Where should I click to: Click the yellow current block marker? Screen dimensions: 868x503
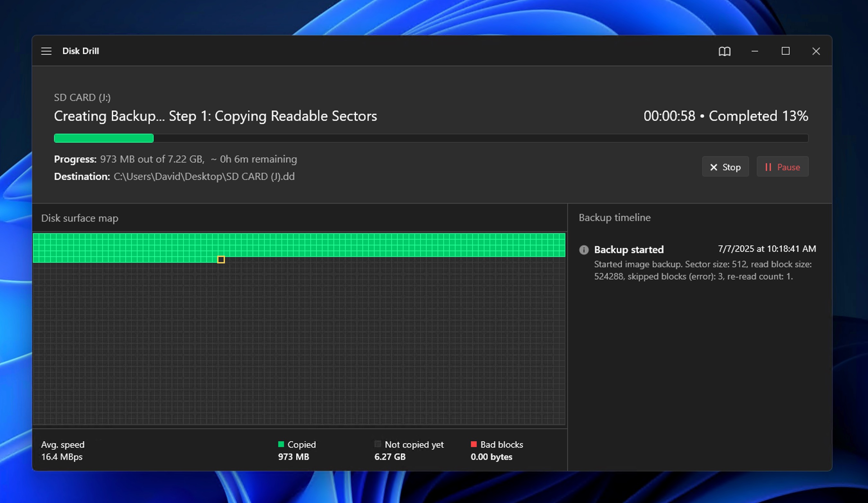click(221, 260)
